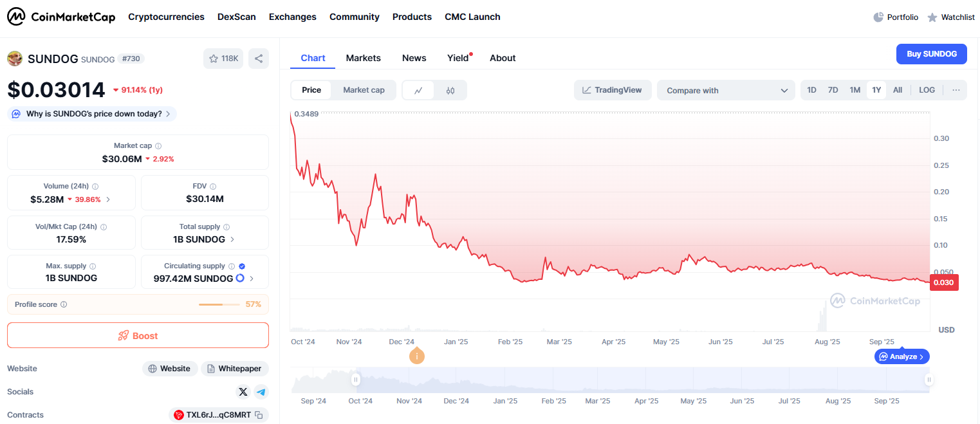This screenshot has height=424, width=980.
Task: Toggle Market cap chart view
Action: click(364, 90)
